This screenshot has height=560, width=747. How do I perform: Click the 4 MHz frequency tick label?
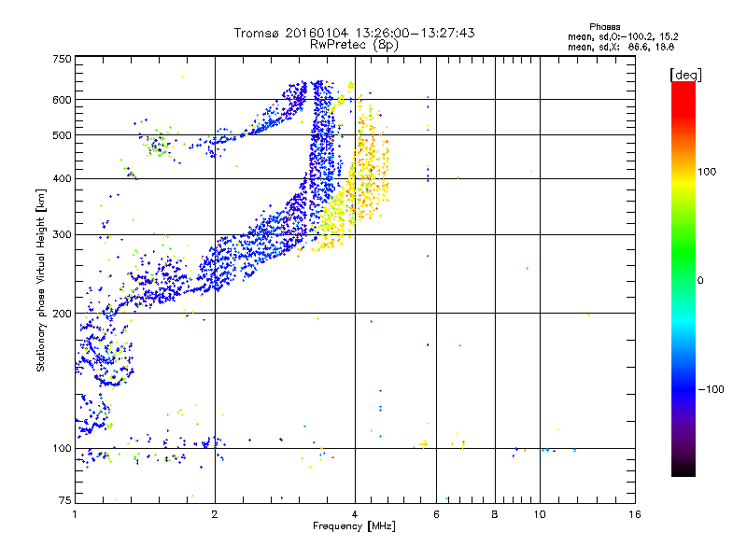coord(355,514)
